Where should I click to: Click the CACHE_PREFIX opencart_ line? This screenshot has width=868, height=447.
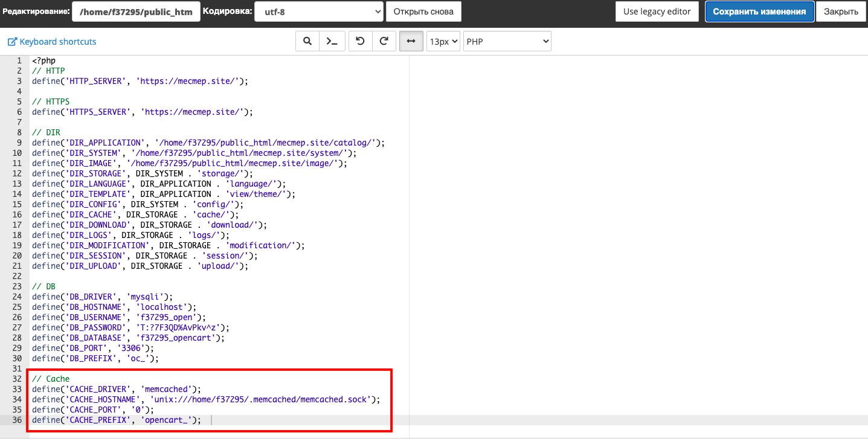(117, 420)
